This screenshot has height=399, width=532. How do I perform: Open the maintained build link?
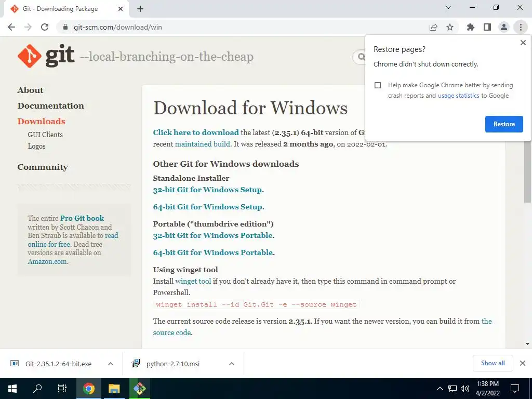[202, 144]
